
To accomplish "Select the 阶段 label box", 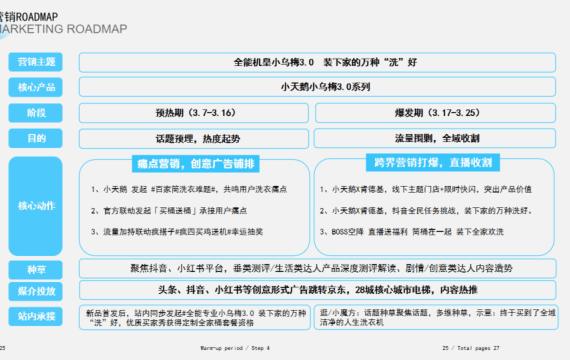I will (x=35, y=113).
